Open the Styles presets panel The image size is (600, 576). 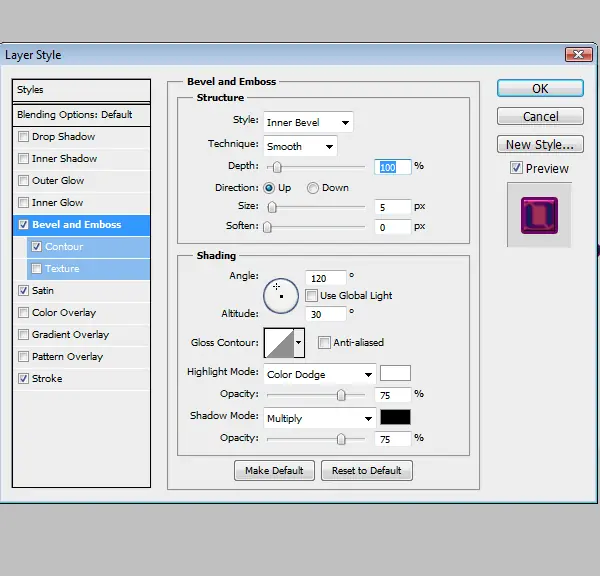[x=81, y=90]
